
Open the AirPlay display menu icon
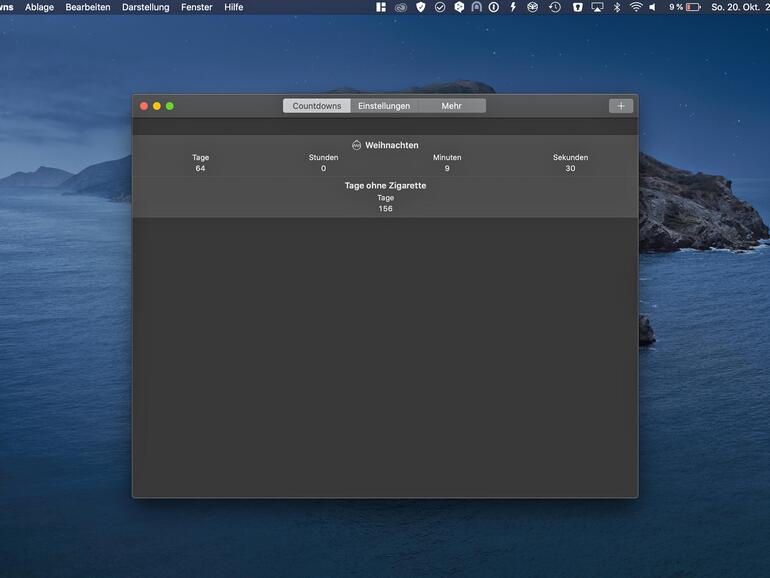pos(597,7)
